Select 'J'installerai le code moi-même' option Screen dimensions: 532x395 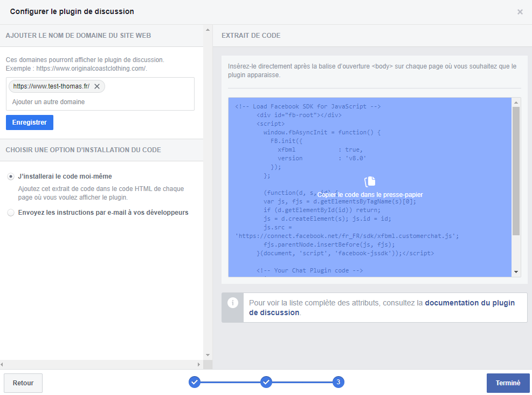[11, 176]
